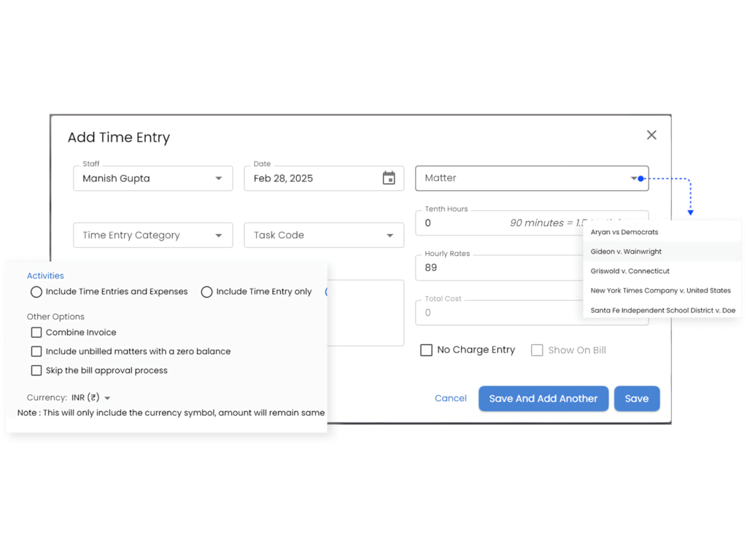The image size is (747, 560).
Task: Tick Skip the bill approval process
Action: click(36, 370)
